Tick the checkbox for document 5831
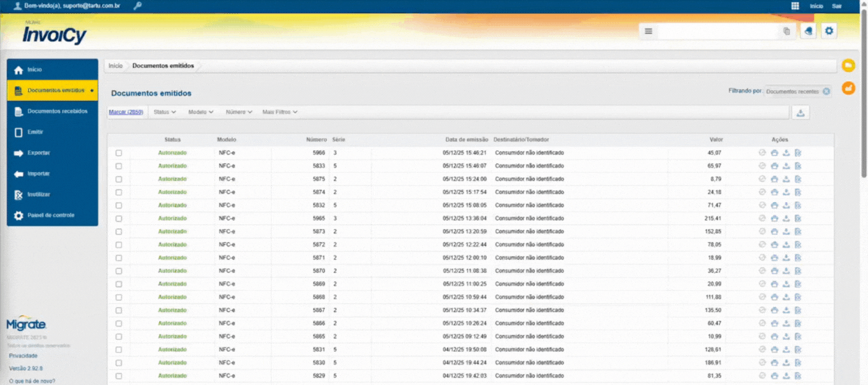Image resolution: width=868 pixels, height=385 pixels. 119,350
